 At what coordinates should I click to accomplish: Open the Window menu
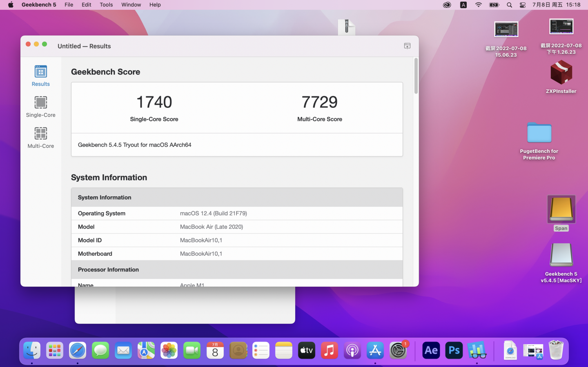pyautogui.click(x=131, y=5)
